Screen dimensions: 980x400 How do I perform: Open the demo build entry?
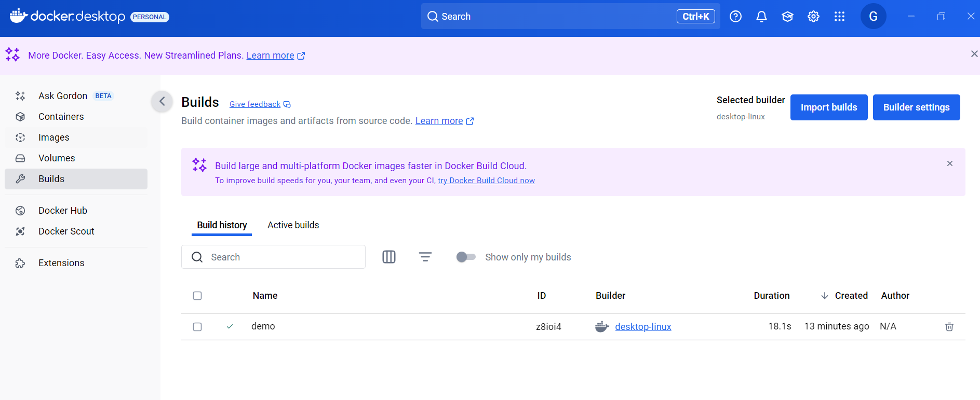point(263,326)
